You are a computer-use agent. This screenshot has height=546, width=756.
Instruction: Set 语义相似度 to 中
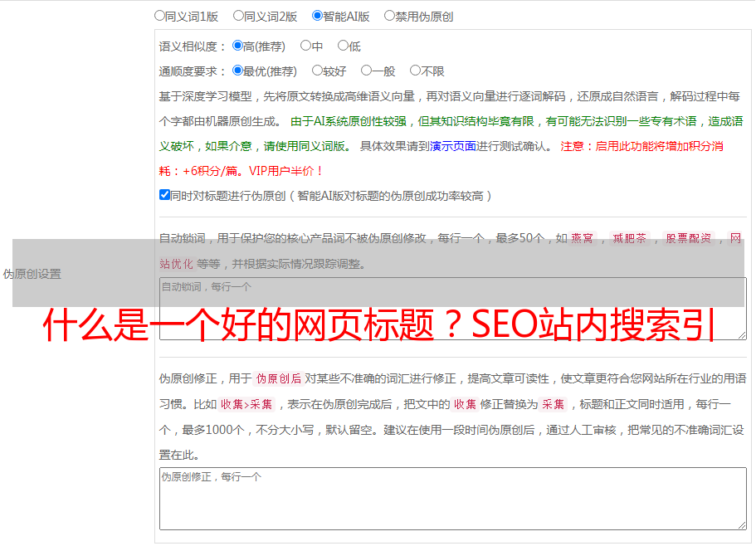coord(305,46)
